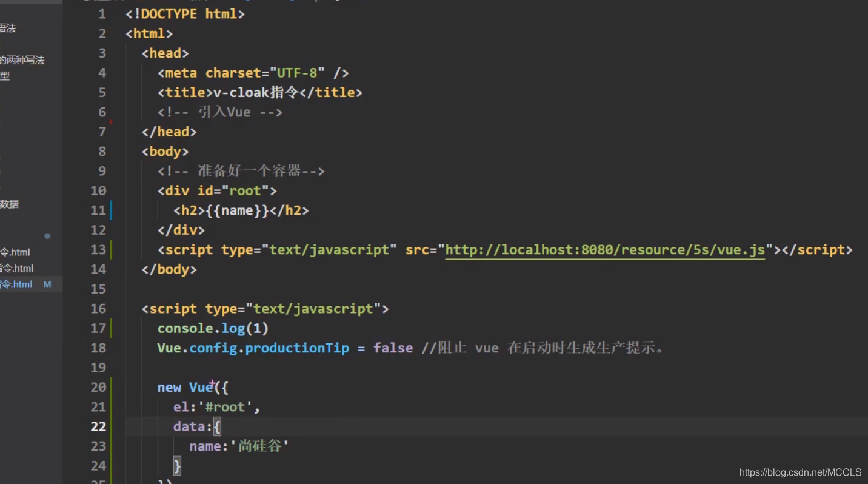The width and height of the screenshot is (868, 484).
Task: Click the closing </div> tag on line 12
Action: point(181,230)
